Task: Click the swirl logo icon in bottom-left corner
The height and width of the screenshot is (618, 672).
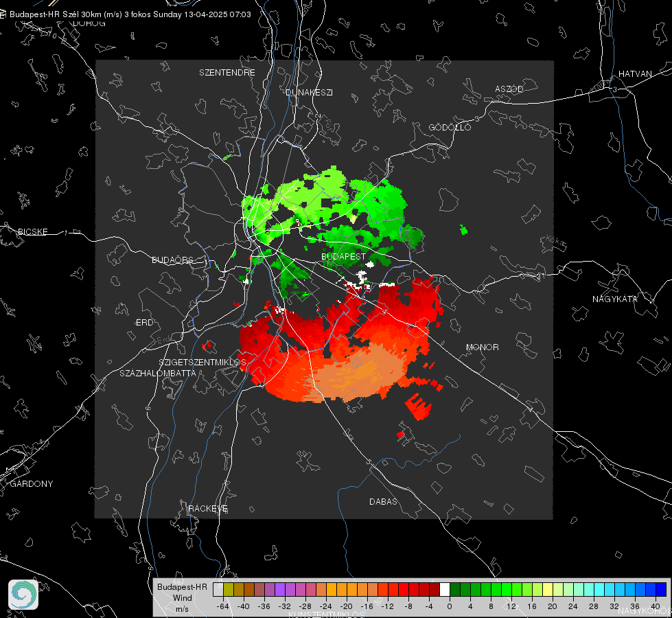Action: tap(23, 595)
